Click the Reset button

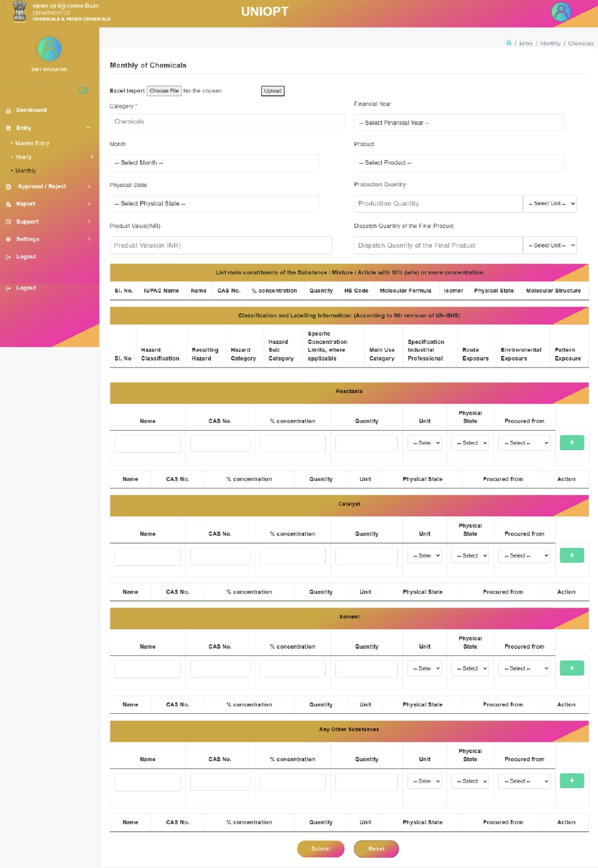click(x=376, y=848)
